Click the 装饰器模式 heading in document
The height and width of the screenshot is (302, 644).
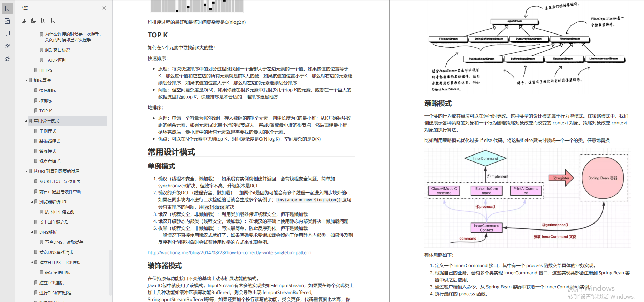click(x=165, y=266)
